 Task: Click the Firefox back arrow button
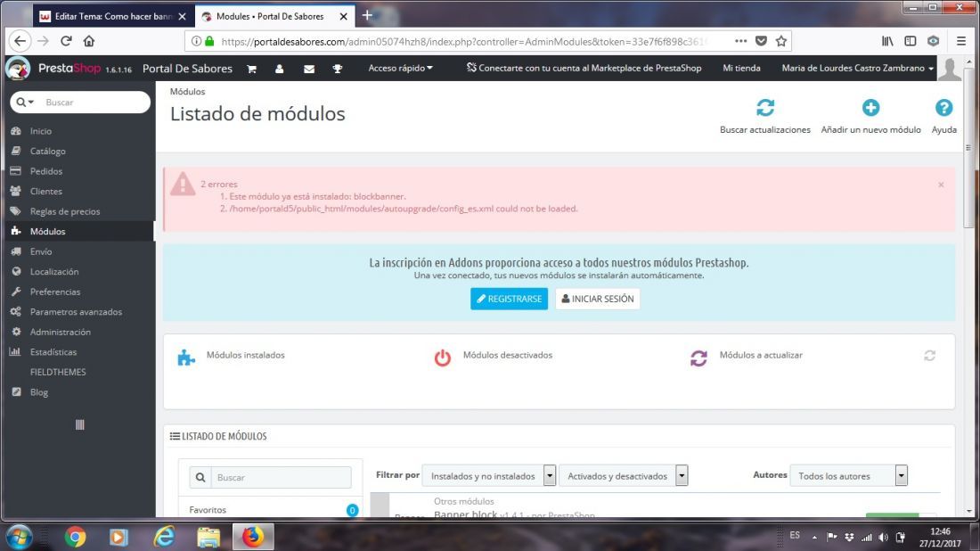20,41
